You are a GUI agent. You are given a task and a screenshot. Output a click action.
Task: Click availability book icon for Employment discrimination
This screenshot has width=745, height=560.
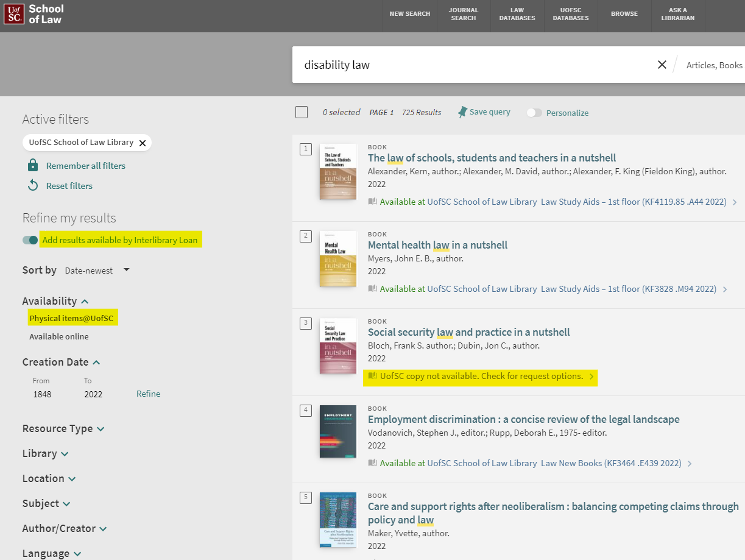[x=373, y=463]
